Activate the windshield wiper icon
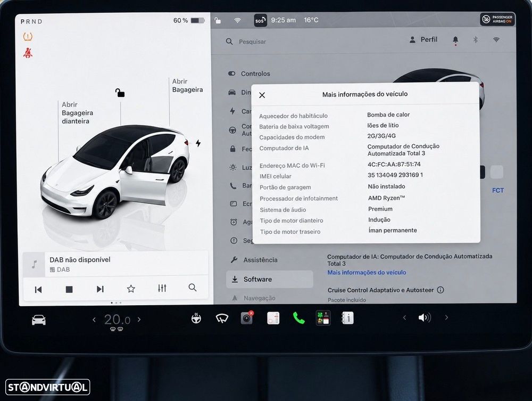The height and width of the screenshot is (401, 532). pyautogui.click(x=222, y=318)
